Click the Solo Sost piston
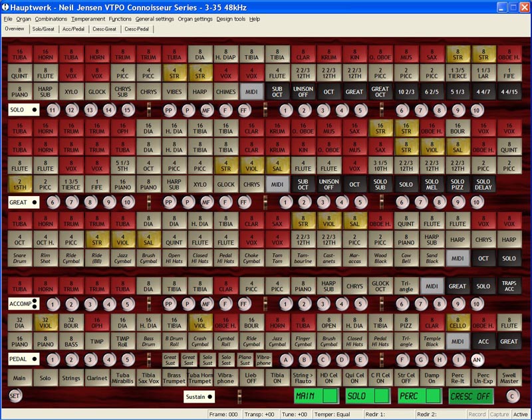The image size is (532, 420). [226, 360]
